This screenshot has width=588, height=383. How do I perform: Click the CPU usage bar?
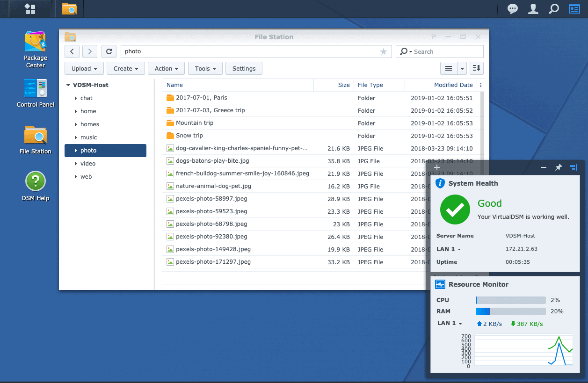pos(510,300)
